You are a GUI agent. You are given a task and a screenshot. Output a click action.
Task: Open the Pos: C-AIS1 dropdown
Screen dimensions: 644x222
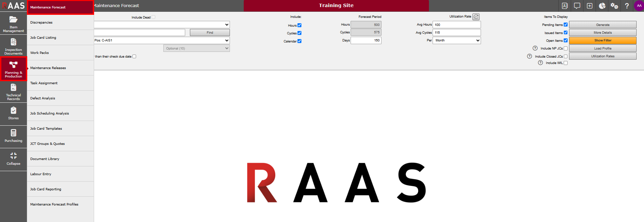(x=162, y=40)
